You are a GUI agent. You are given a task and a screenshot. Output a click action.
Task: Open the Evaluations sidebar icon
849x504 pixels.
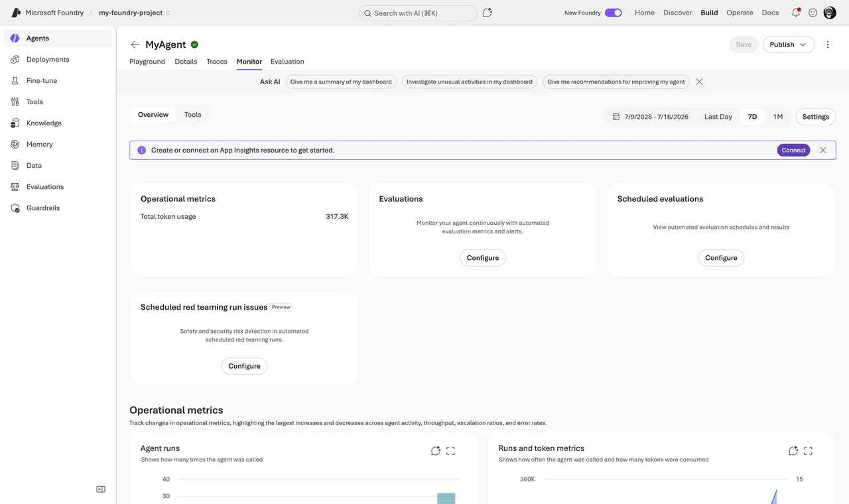click(x=15, y=187)
